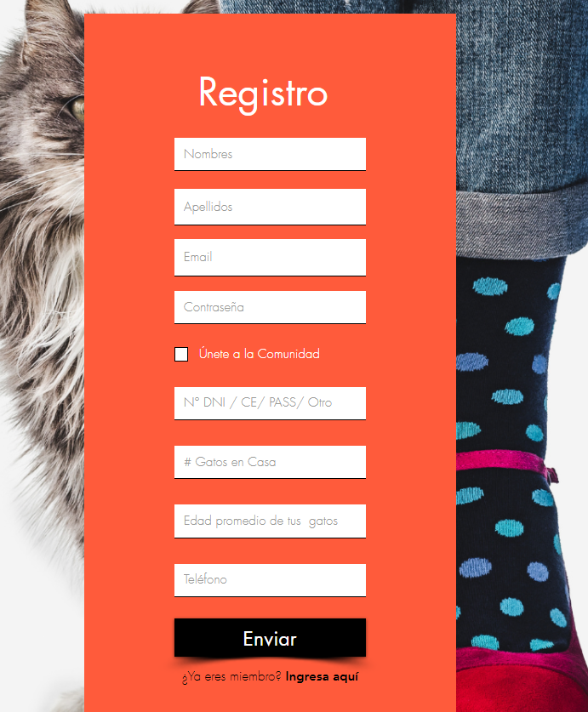Click the Contraseña password field

270,307
